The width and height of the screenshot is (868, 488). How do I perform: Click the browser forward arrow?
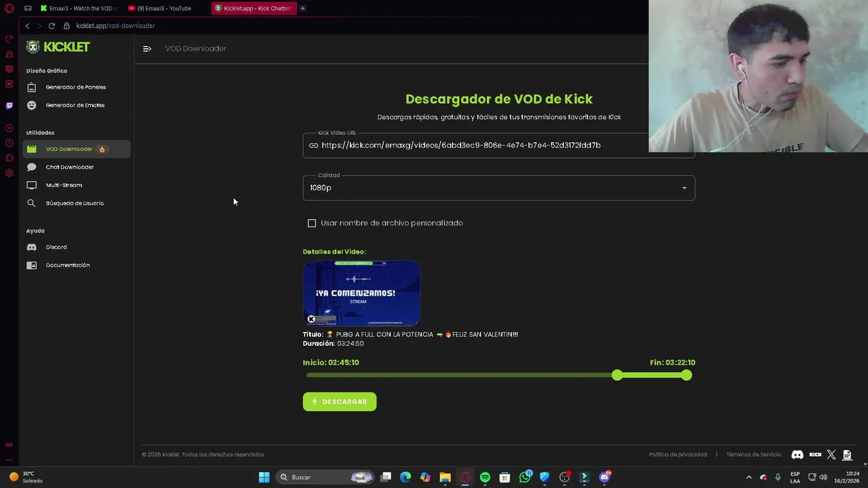click(39, 26)
